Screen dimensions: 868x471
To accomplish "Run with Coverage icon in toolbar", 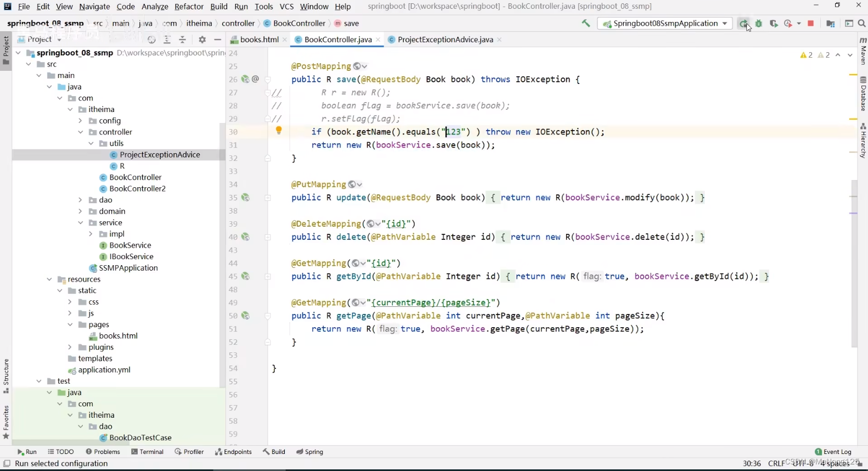I will [x=774, y=24].
